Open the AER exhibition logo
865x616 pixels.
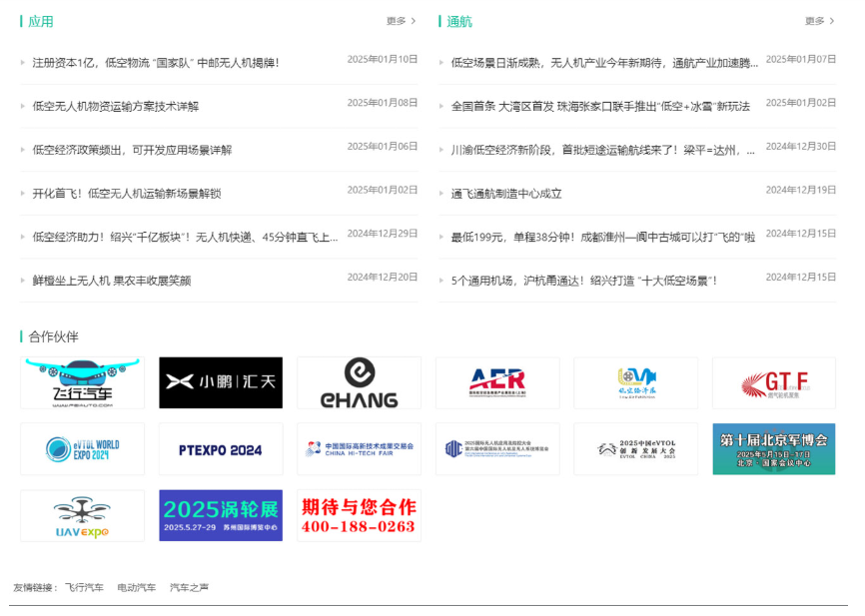[x=497, y=383]
